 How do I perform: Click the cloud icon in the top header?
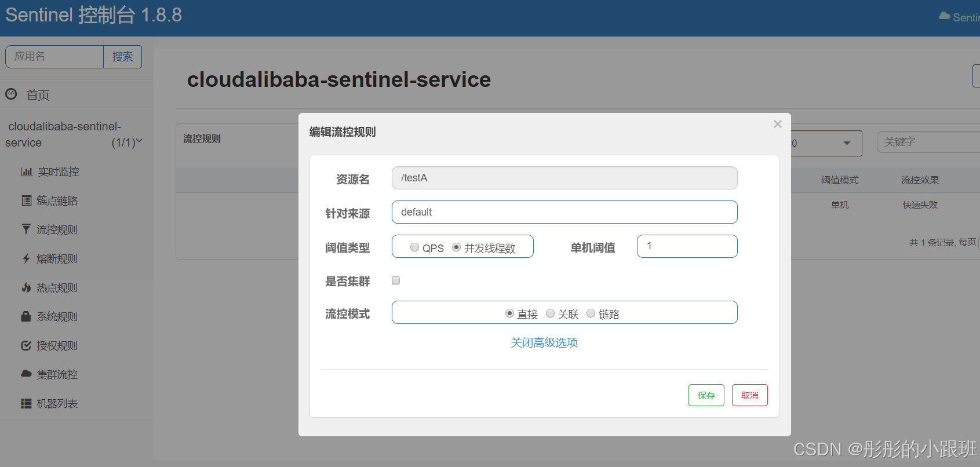tap(945, 16)
